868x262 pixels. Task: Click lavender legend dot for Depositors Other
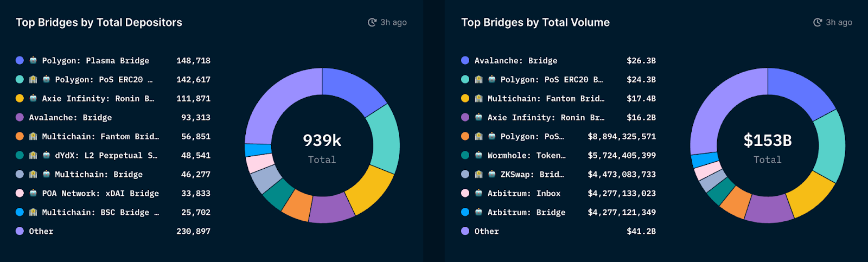tap(20, 231)
